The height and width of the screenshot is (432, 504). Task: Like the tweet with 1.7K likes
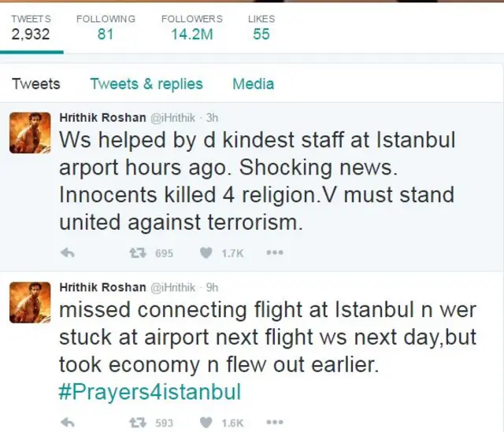click(206, 253)
